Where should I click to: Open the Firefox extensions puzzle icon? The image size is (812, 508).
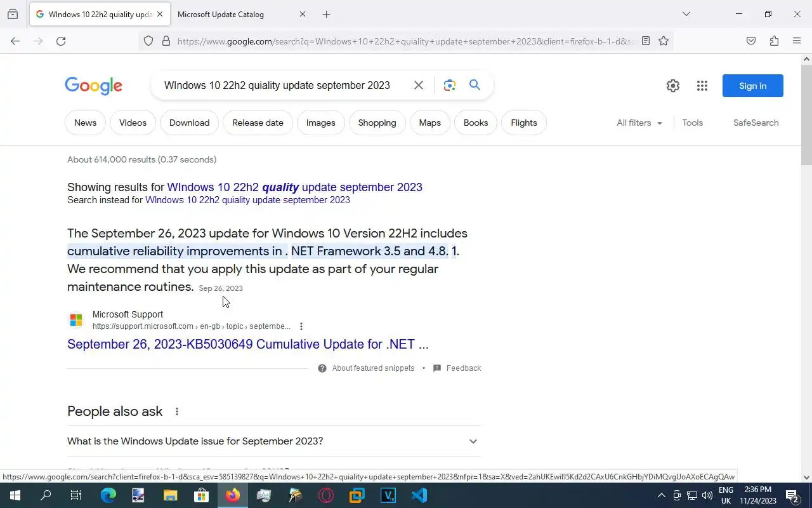[x=774, y=41]
